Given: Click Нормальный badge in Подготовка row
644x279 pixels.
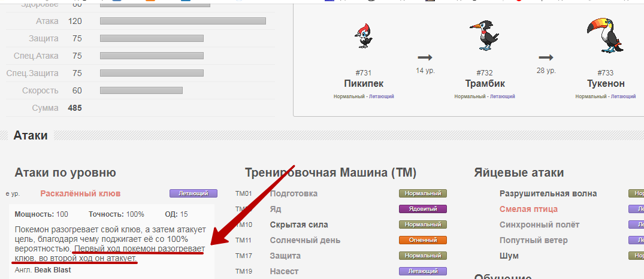Looking at the screenshot, I should (x=422, y=193).
